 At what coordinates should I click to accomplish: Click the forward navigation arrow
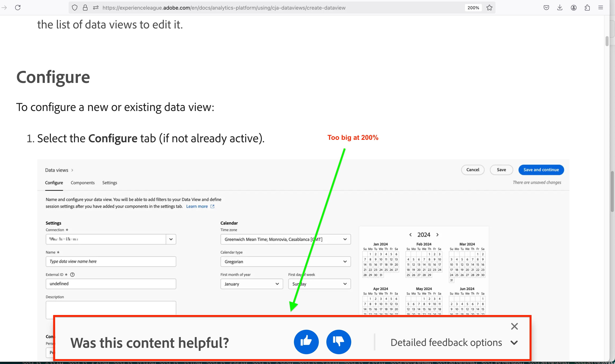(x=4, y=8)
